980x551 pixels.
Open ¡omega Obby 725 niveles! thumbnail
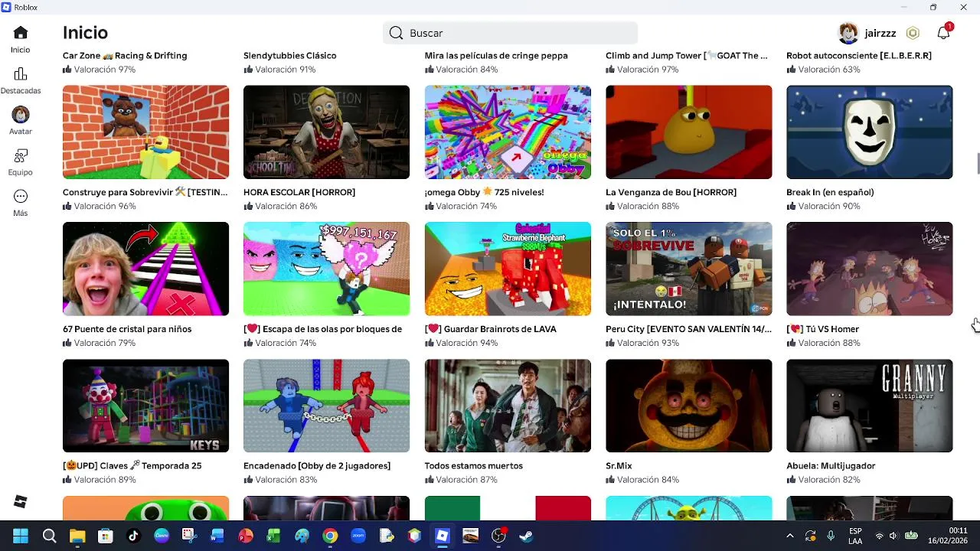[x=508, y=132]
